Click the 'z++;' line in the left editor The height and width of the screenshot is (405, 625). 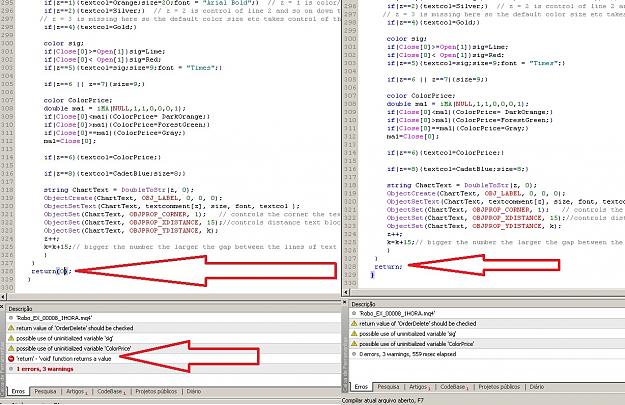click(x=51, y=238)
